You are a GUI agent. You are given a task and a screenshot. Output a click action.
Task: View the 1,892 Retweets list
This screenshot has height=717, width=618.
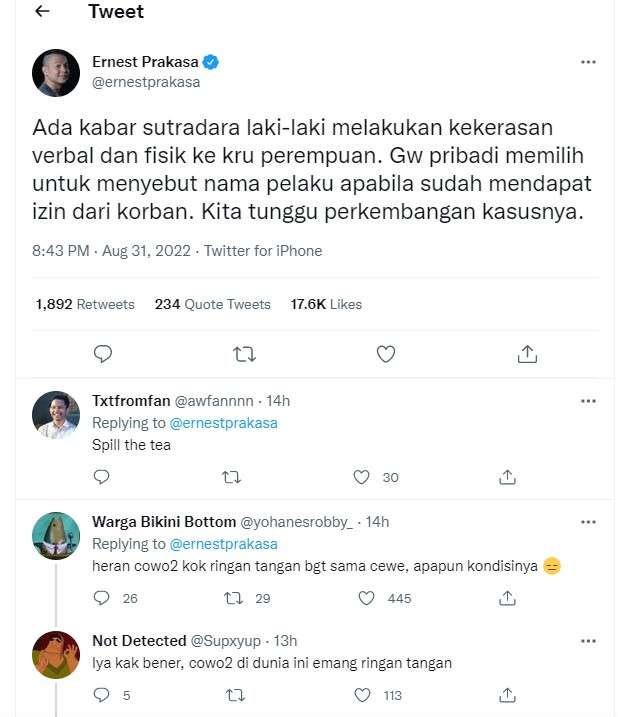(85, 304)
